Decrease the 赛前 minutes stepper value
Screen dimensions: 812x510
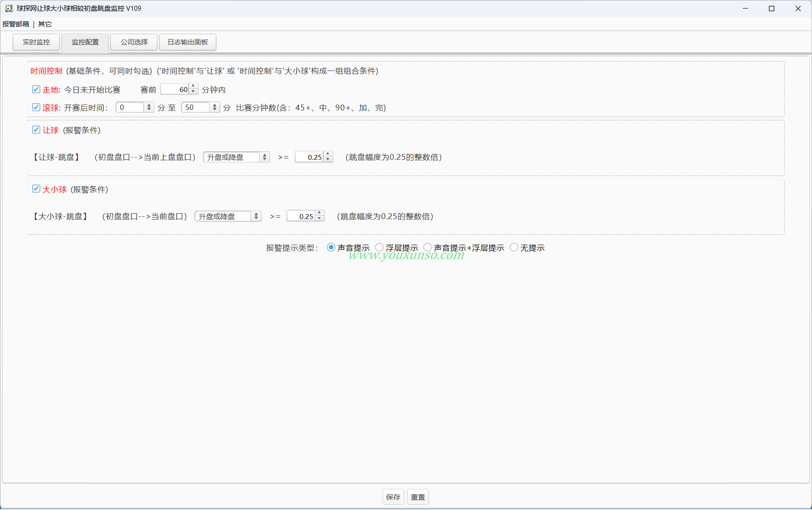[193, 92]
